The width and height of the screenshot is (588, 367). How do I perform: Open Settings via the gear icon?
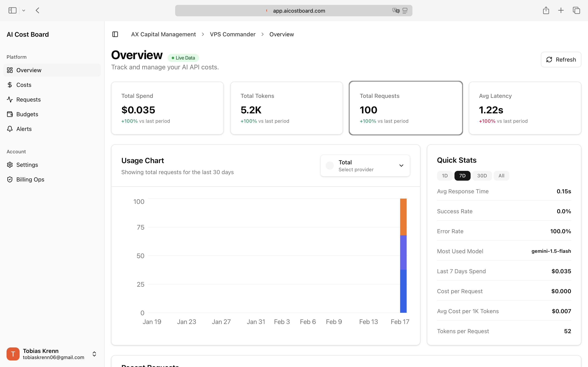(x=10, y=165)
